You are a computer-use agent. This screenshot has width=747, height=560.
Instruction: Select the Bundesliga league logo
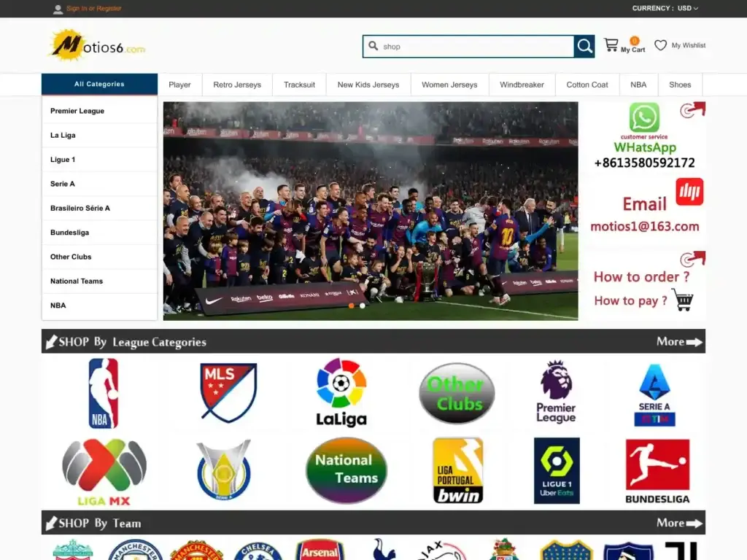click(657, 471)
